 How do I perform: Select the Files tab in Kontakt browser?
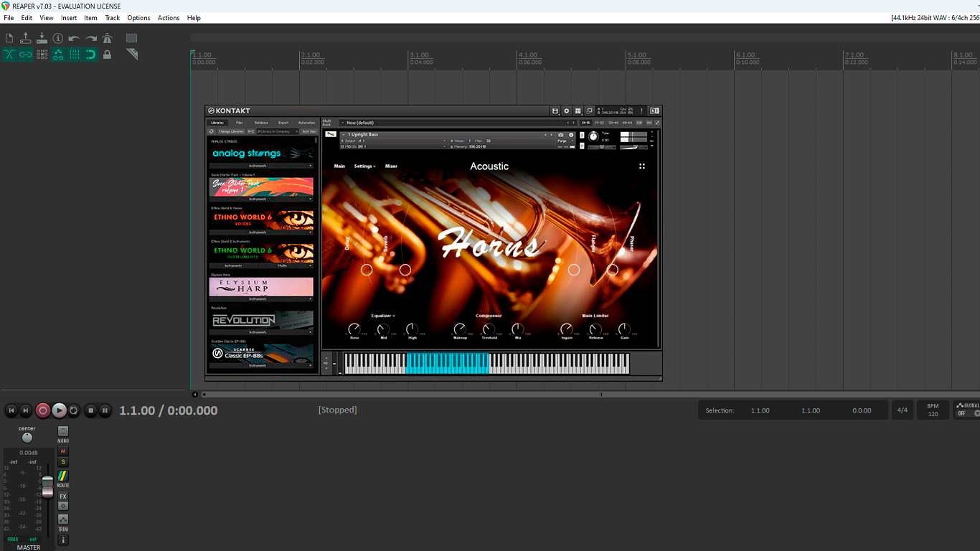[x=240, y=123]
